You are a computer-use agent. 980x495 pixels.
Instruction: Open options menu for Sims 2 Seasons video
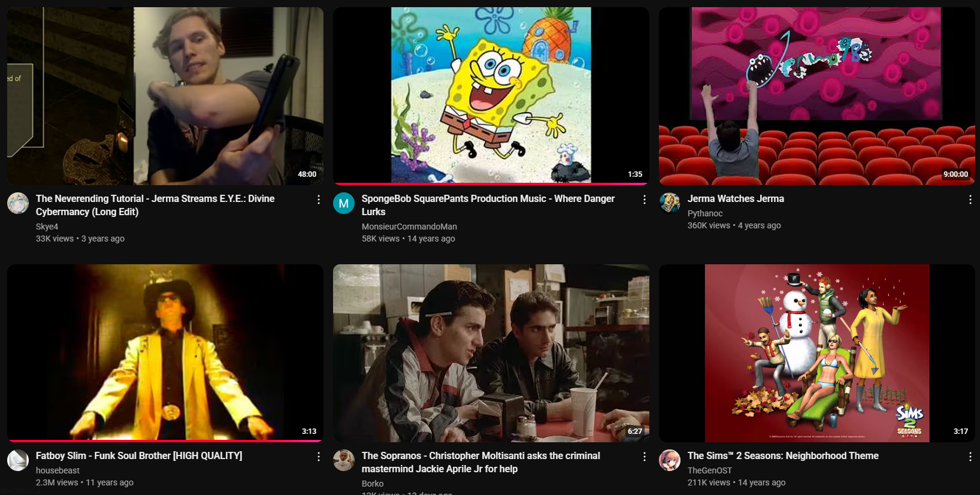pos(970,457)
